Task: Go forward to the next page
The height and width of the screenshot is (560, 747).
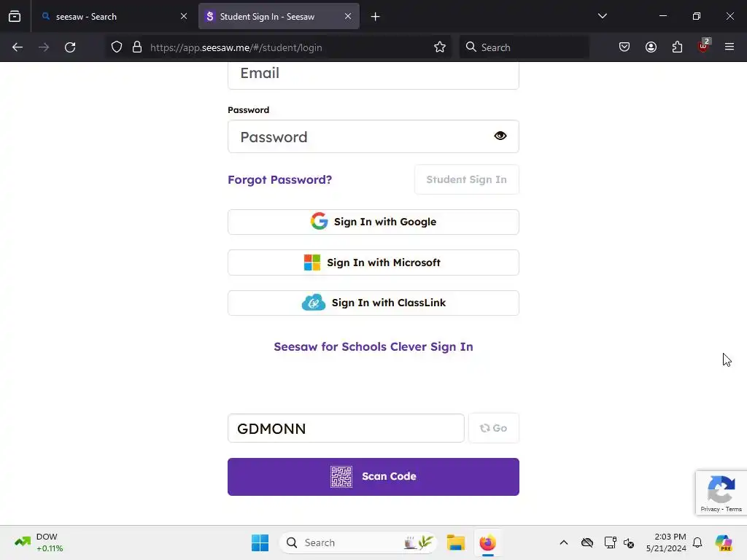Action: coord(44,47)
